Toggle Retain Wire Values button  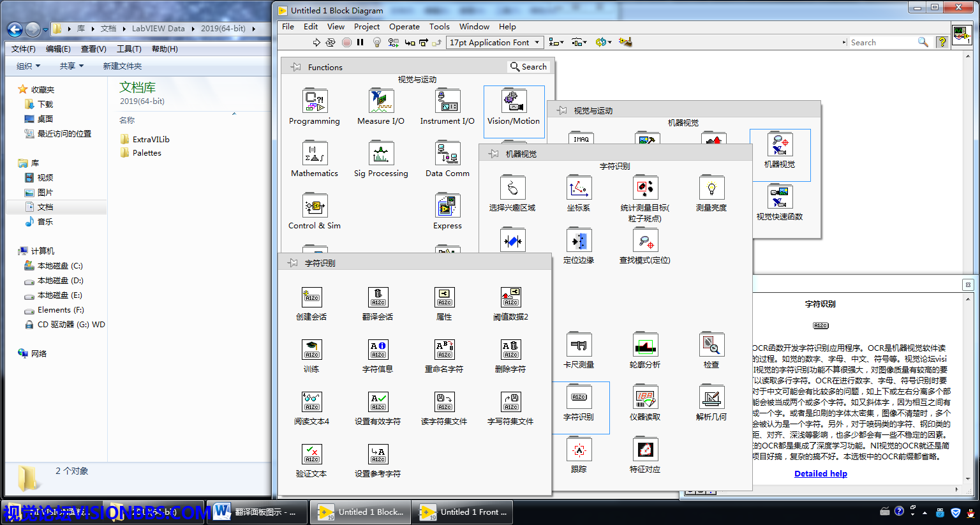tap(393, 42)
